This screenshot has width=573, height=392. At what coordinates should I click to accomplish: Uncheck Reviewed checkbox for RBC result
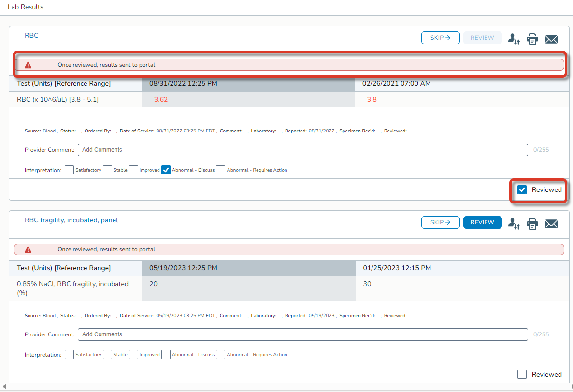click(522, 189)
